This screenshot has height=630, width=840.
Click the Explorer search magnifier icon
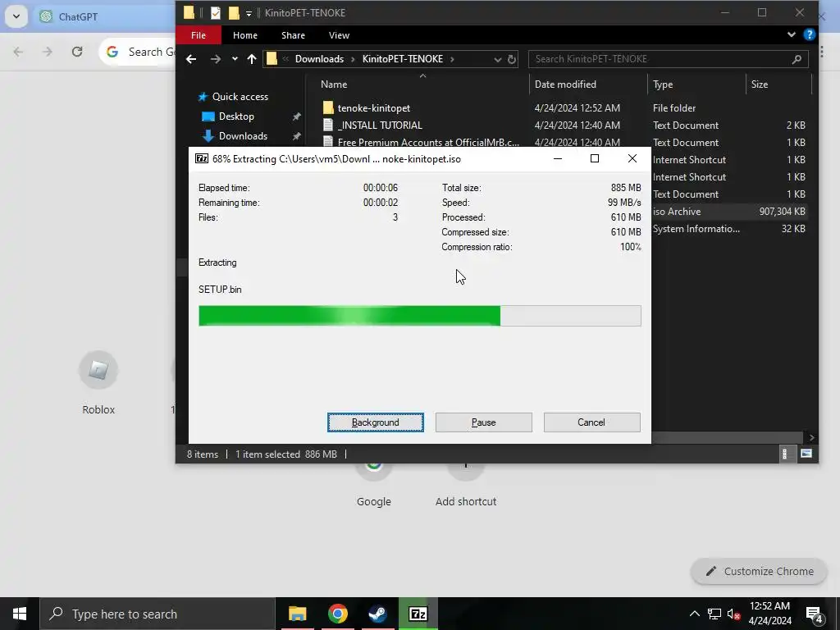tap(797, 59)
